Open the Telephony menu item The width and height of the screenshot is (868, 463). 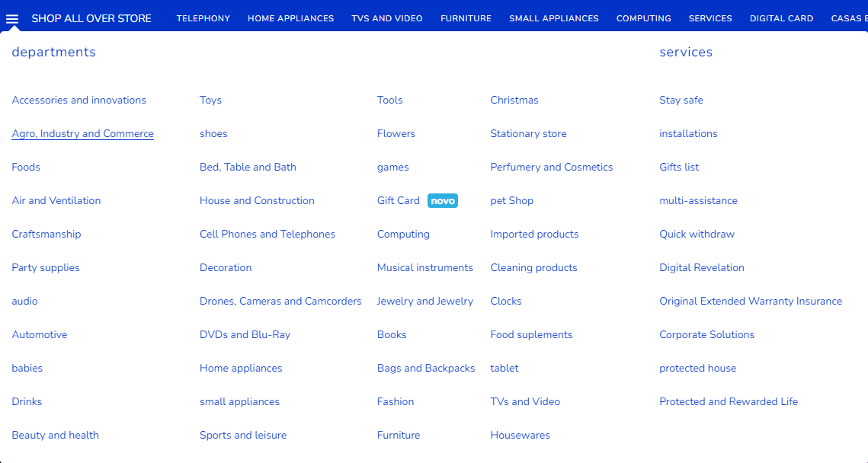tap(203, 18)
